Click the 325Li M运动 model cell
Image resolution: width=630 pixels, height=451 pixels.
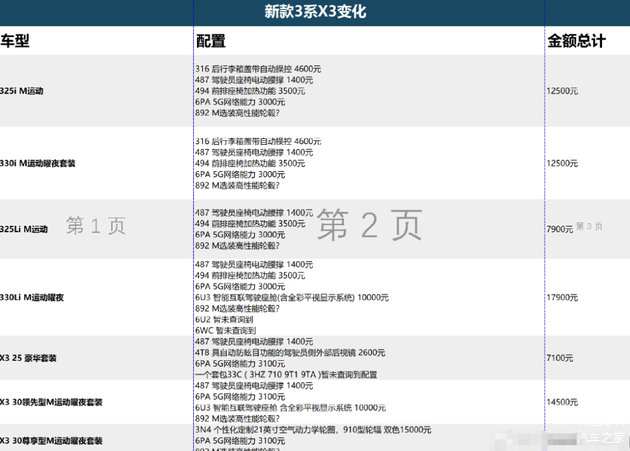(x=24, y=229)
